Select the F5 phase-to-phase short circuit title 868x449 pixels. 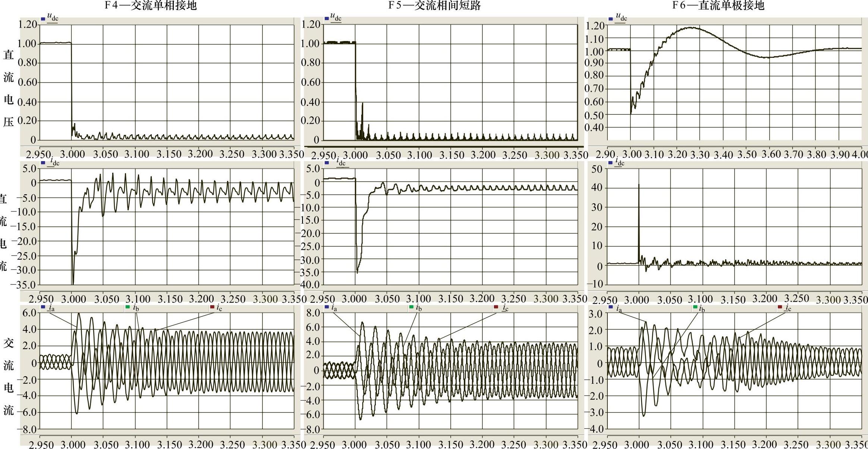(x=434, y=6)
